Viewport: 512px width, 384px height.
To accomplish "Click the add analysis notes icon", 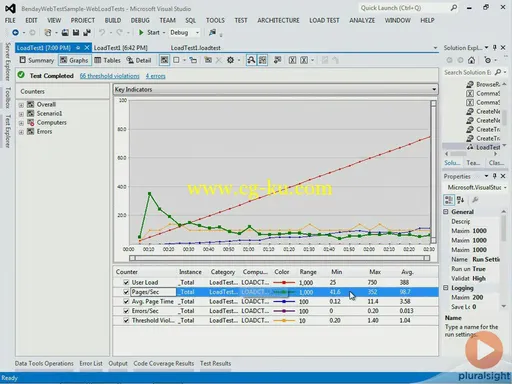I will point(277,60).
